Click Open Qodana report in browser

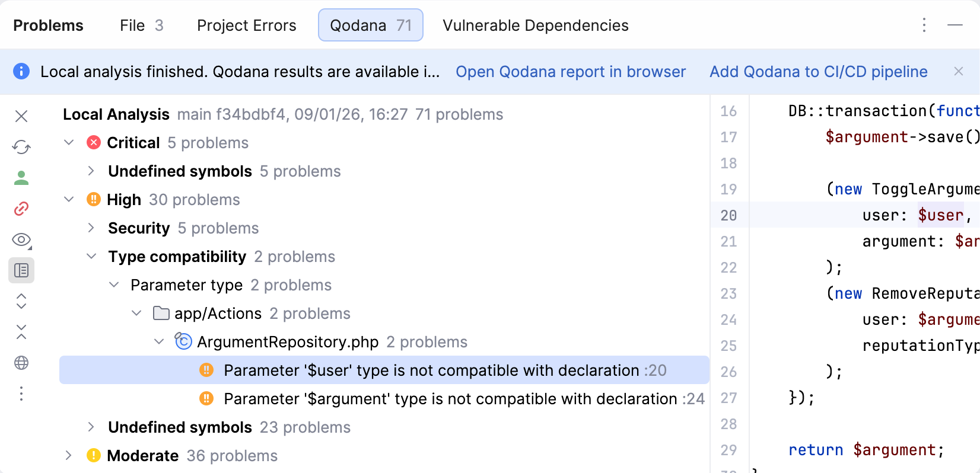pyautogui.click(x=570, y=71)
